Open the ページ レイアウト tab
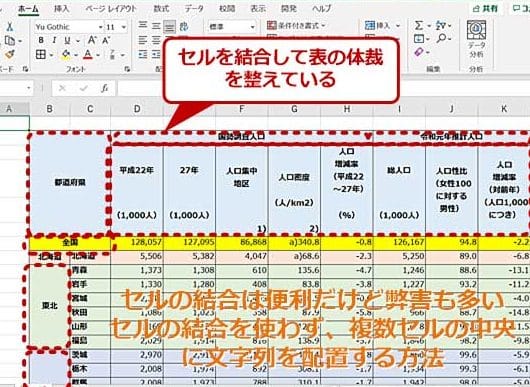Screen dimensions: 530x387 (111, 9)
